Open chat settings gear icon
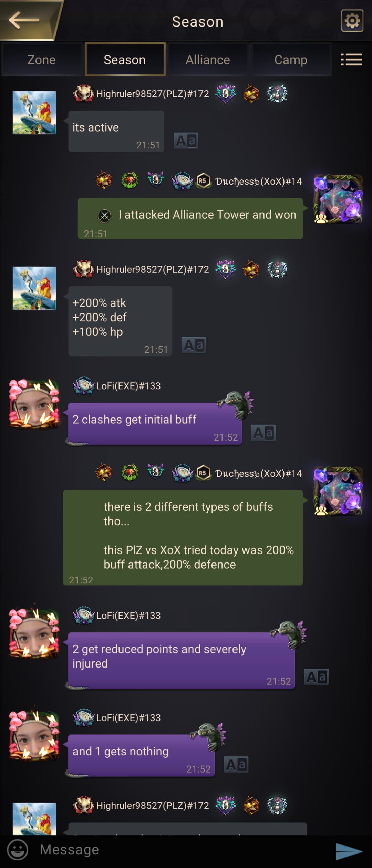Image resolution: width=372 pixels, height=868 pixels. click(x=352, y=21)
